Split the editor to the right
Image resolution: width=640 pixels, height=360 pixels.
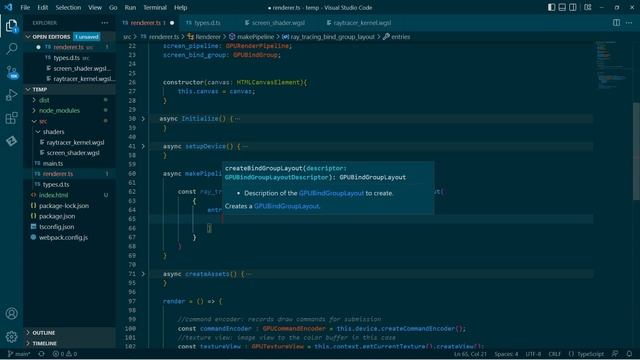click(x=616, y=23)
